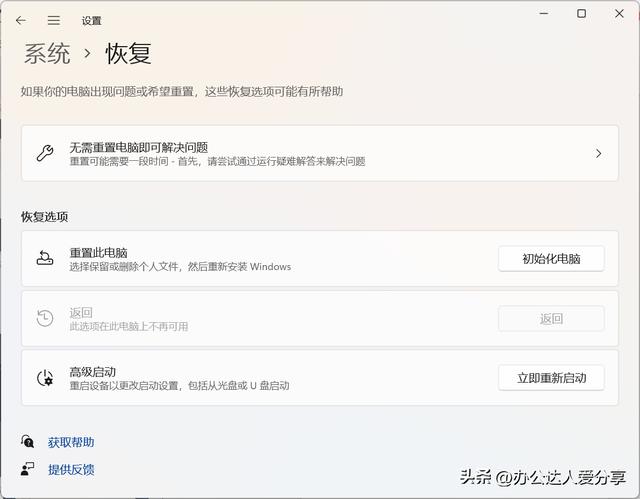This screenshot has height=499, width=640.
Task: Click the 获取帮助 help icon
Action: (x=27, y=441)
